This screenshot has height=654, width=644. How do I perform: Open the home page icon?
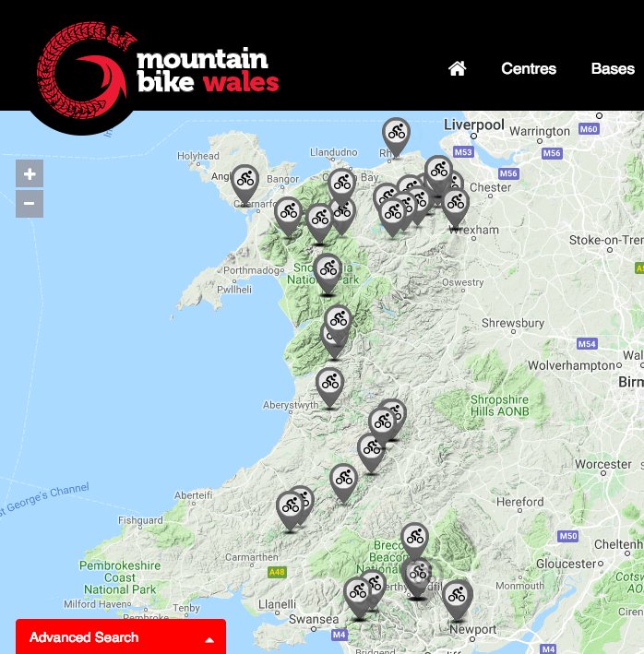pos(457,68)
